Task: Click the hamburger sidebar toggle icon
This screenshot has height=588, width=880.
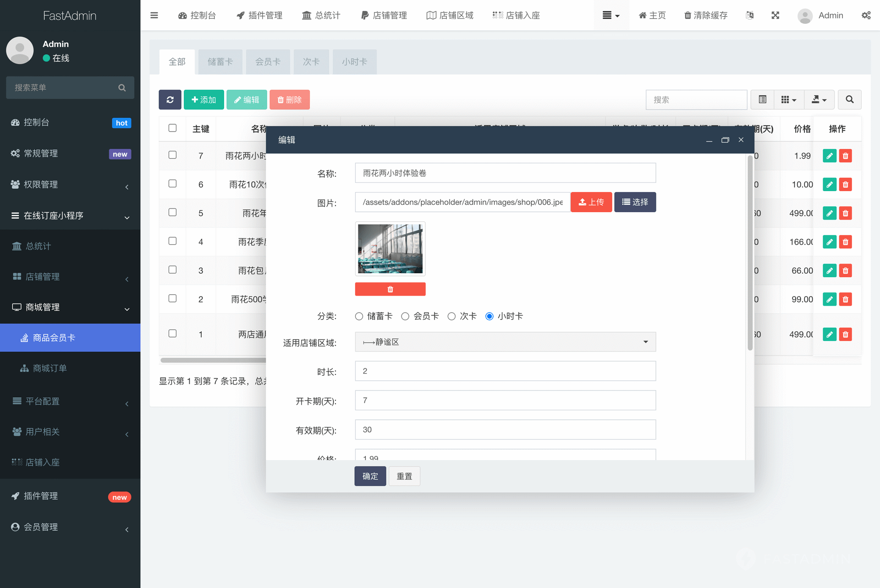Action: pos(154,15)
